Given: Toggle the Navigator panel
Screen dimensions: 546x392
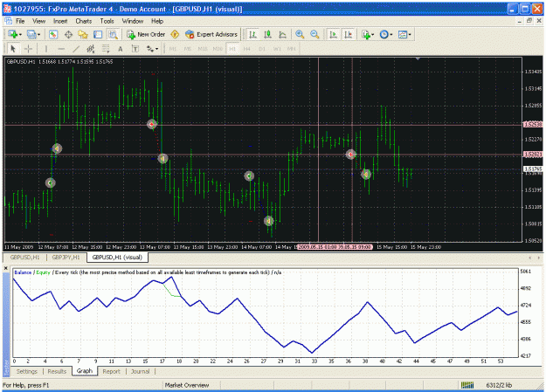Looking at the screenshot, I should click(83, 34).
